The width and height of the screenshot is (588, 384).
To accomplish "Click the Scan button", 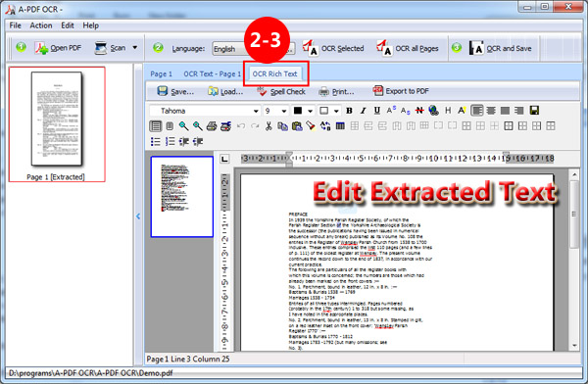I will pyautogui.click(x=111, y=48).
